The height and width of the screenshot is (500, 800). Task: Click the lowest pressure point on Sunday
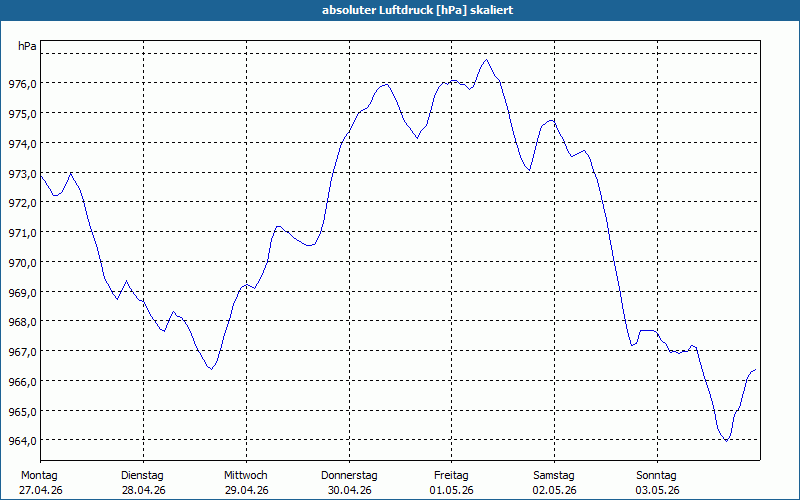(x=726, y=441)
